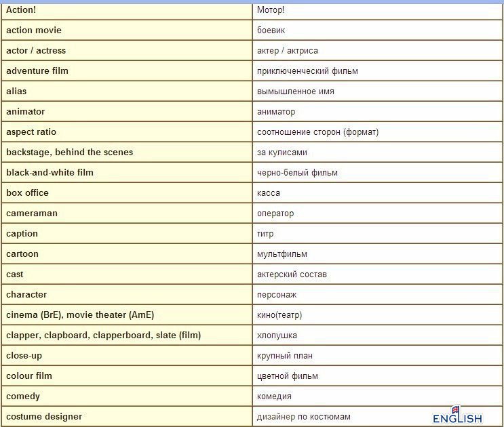
Task: Select the 'animator' entry
Action: (x=26, y=112)
